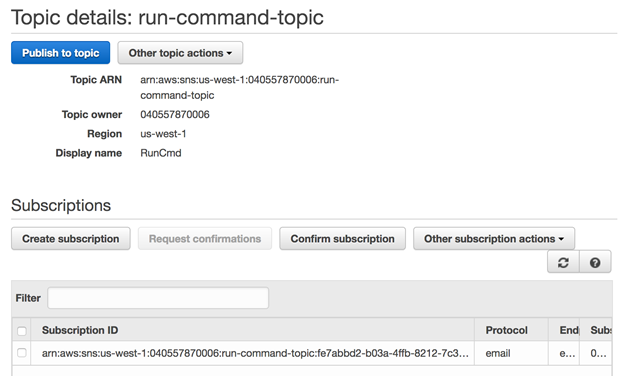Click the Create subscription button
Image resolution: width=624 pixels, height=376 pixels.
coord(70,239)
